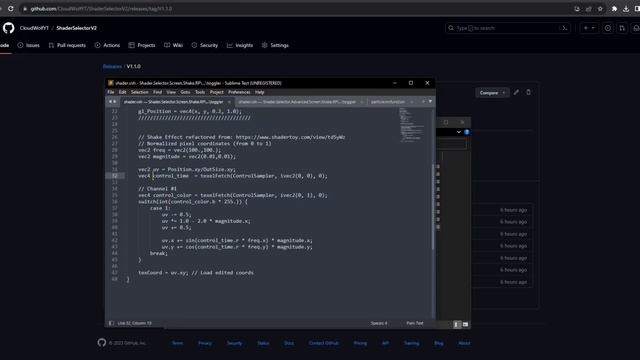Open the Help menu
The height and width of the screenshot is (360, 640).
point(260,92)
